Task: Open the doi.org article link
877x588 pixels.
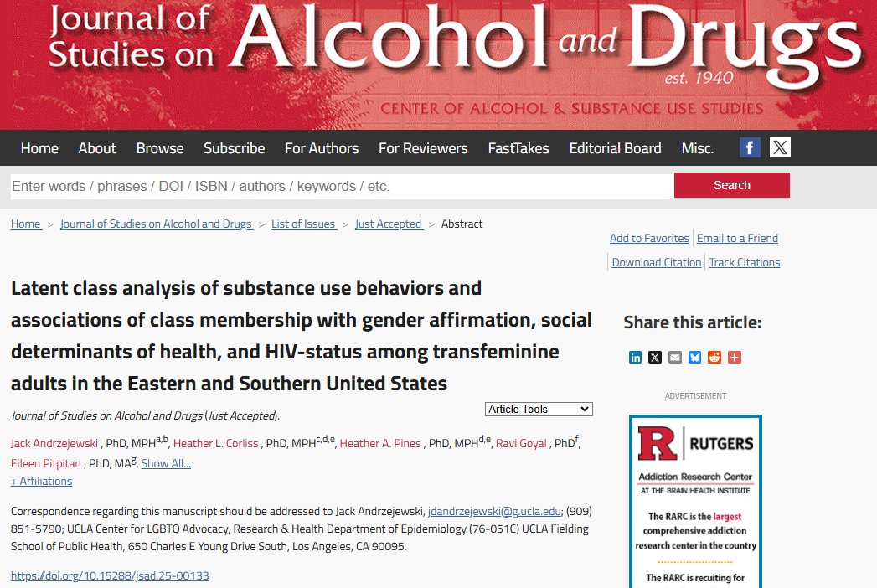Action: pyautogui.click(x=110, y=575)
